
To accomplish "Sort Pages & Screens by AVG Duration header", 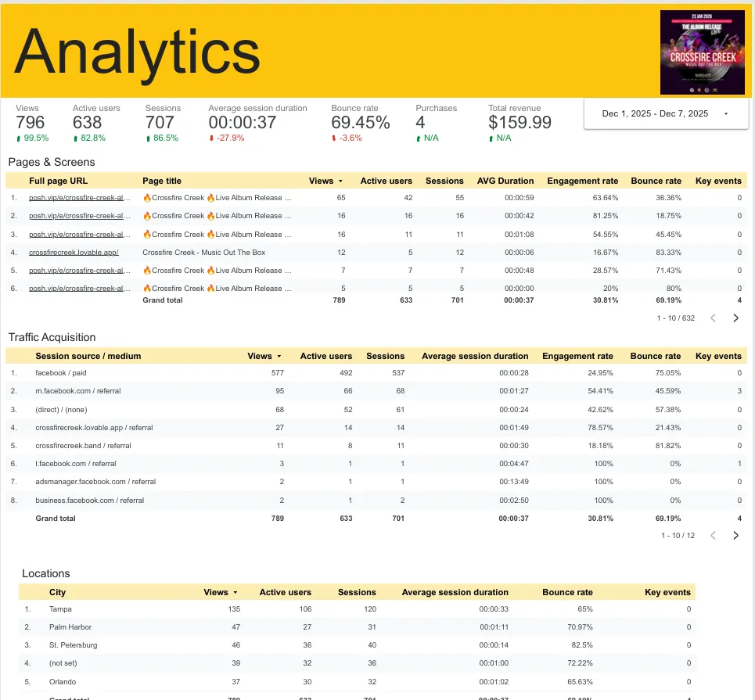I will coord(505,181).
